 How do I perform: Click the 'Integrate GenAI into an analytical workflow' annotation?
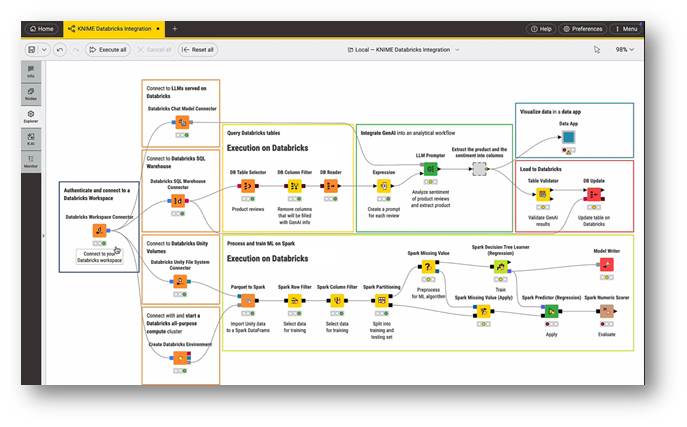(x=408, y=133)
